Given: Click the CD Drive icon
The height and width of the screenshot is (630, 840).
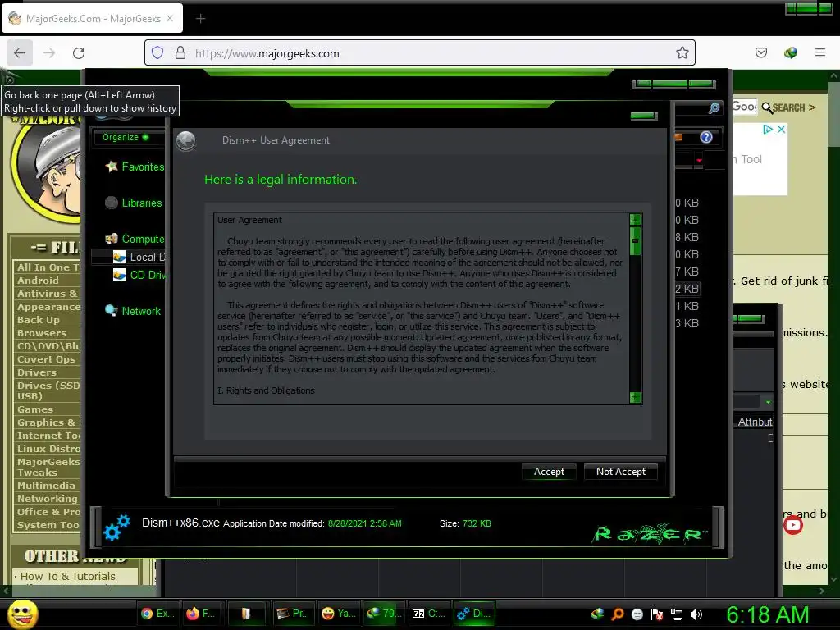Looking at the screenshot, I should [120, 275].
